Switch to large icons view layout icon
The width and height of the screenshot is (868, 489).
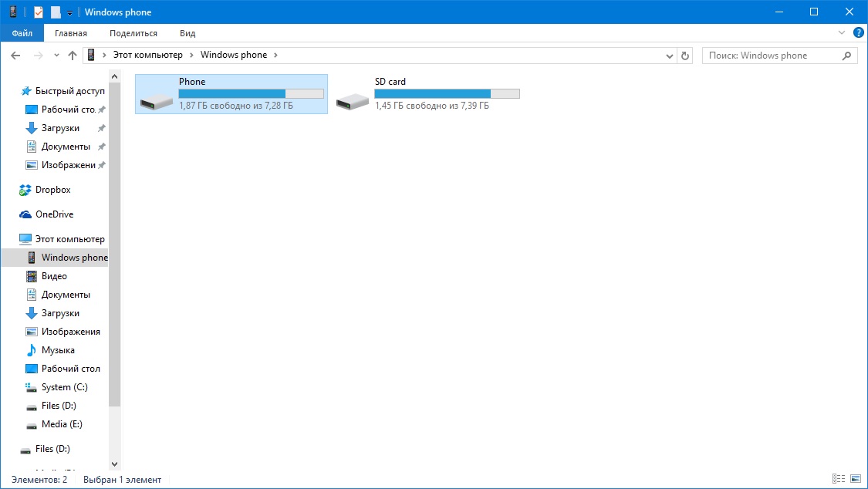[x=856, y=479]
